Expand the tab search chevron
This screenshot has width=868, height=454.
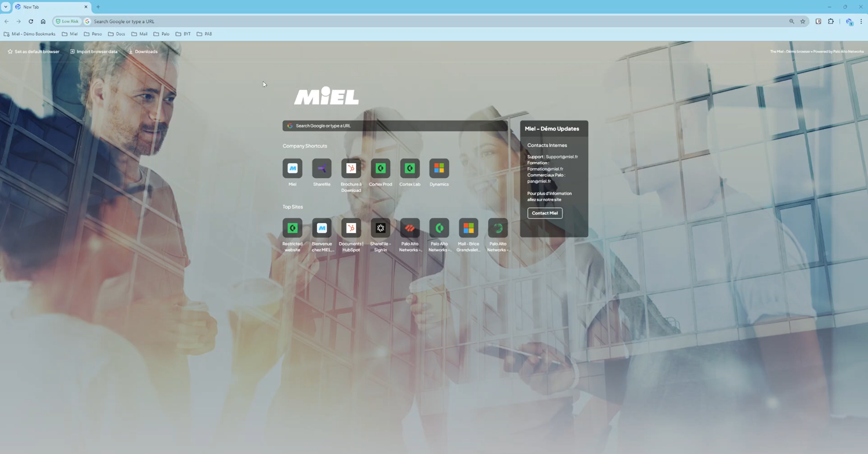pos(5,7)
